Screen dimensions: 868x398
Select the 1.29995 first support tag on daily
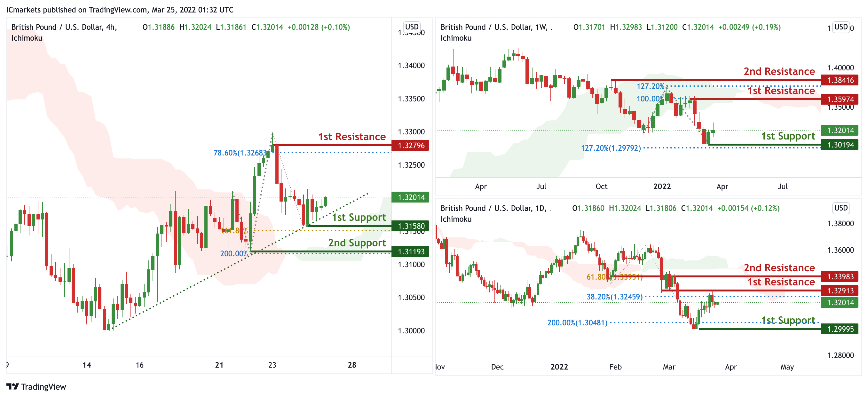pyautogui.click(x=840, y=329)
